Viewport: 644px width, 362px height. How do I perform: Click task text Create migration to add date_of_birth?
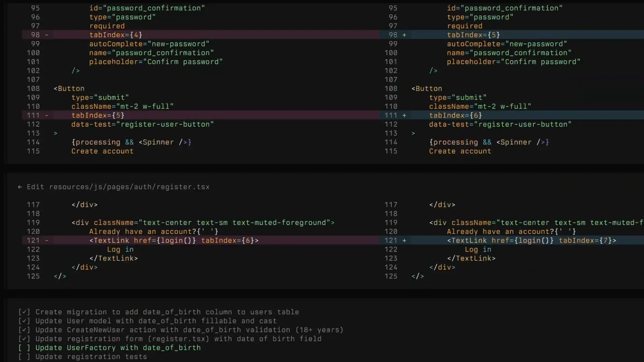point(167,312)
